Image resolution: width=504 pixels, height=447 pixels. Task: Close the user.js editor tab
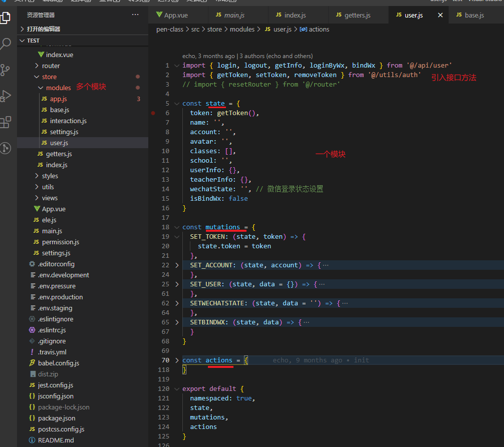(x=440, y=16)
